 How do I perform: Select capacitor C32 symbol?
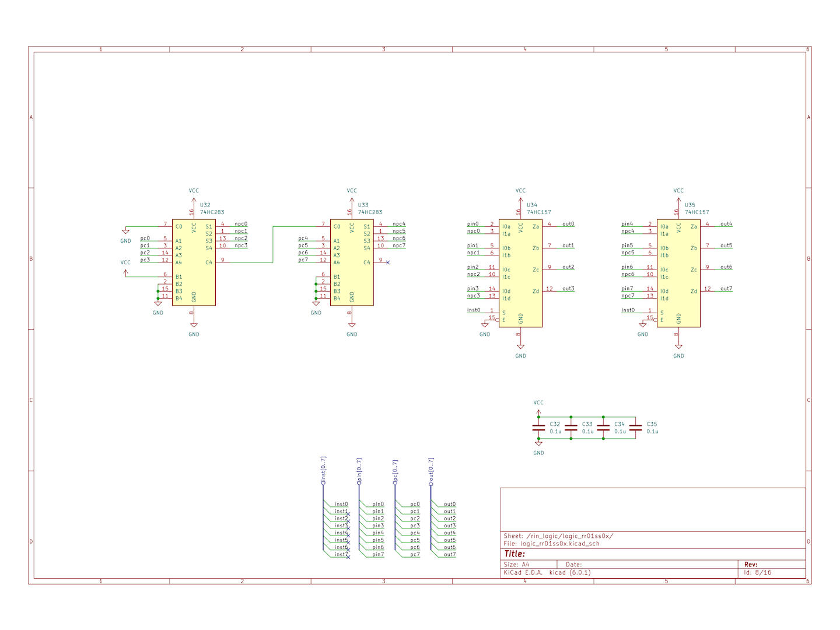coord(538,428)
